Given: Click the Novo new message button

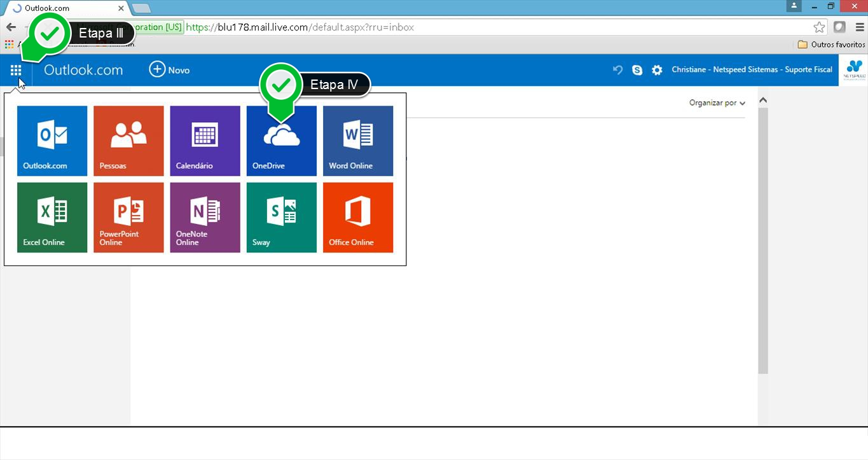Looking at the screenshot, I should [x=169, y=70].
